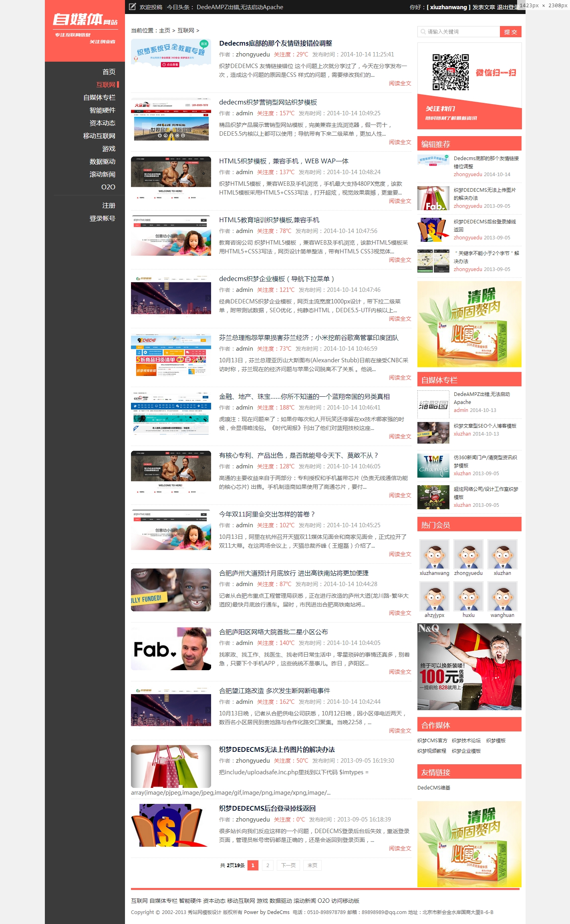
Task: Open the 织梦CMS官方 partner link
Action: coord(432,741)
